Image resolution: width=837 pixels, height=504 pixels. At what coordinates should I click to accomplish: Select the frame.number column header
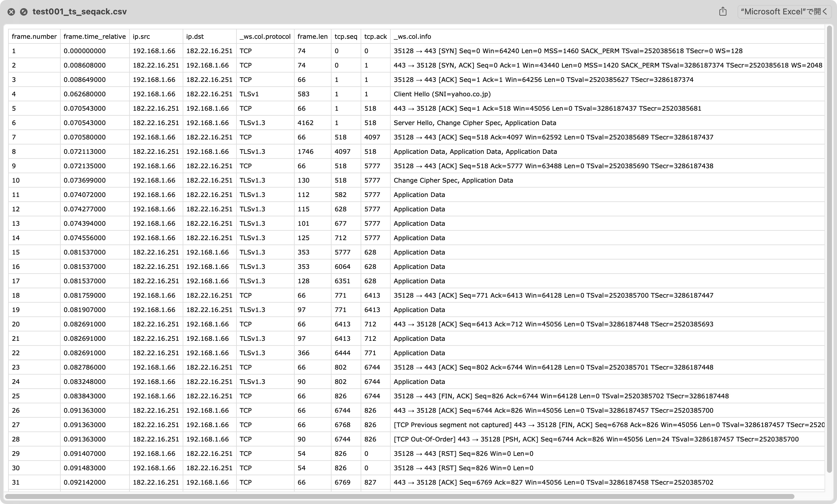34,36
